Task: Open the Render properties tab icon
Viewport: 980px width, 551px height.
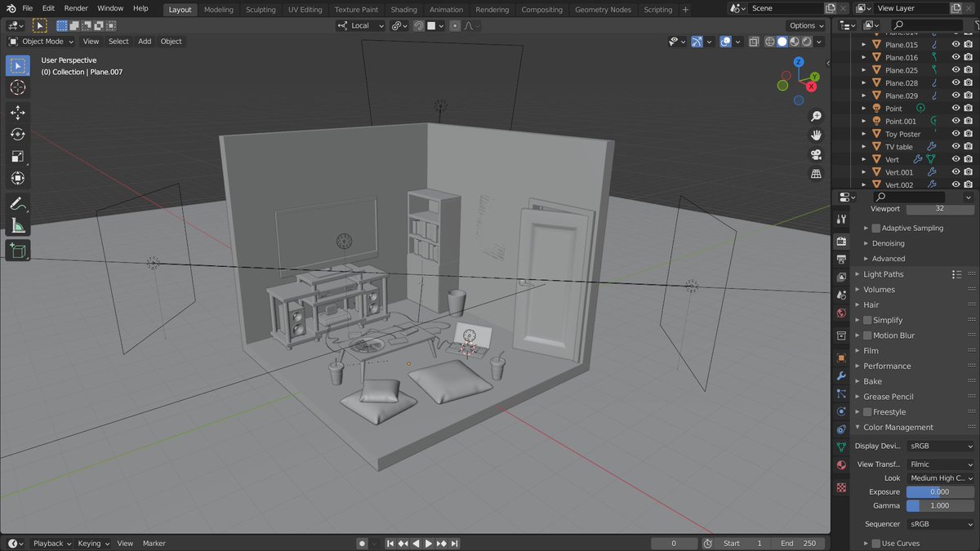Action: click(x=841, y=242)
